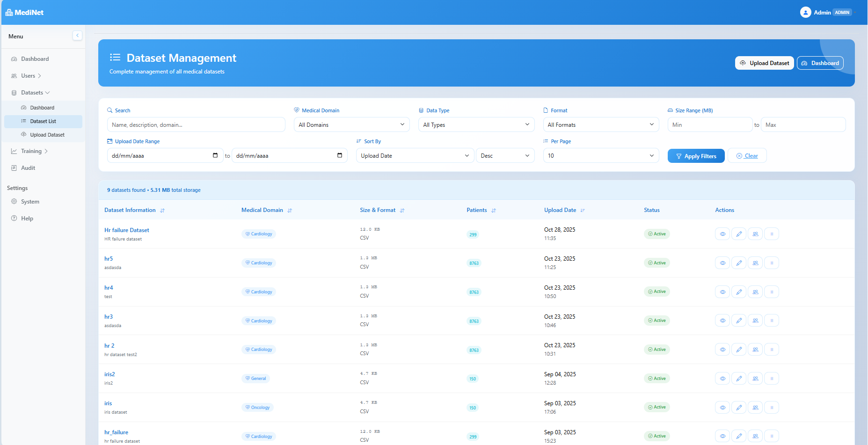Open the Audit menu item

[x=28, y=168]
